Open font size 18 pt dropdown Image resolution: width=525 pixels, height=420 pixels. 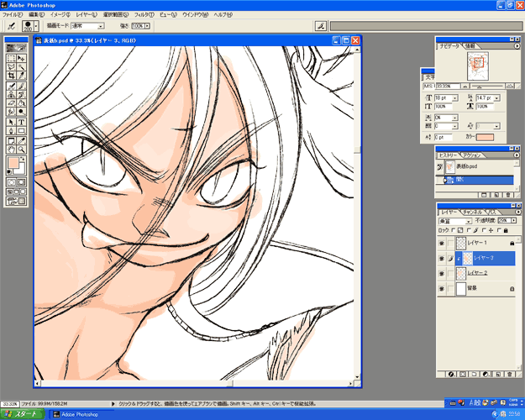pos(455,98)
